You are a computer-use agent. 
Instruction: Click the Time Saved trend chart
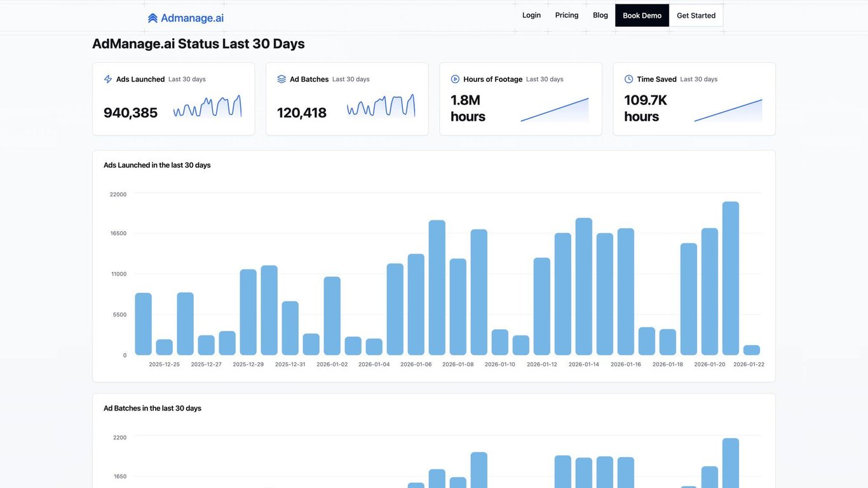[x=728, y=109]
